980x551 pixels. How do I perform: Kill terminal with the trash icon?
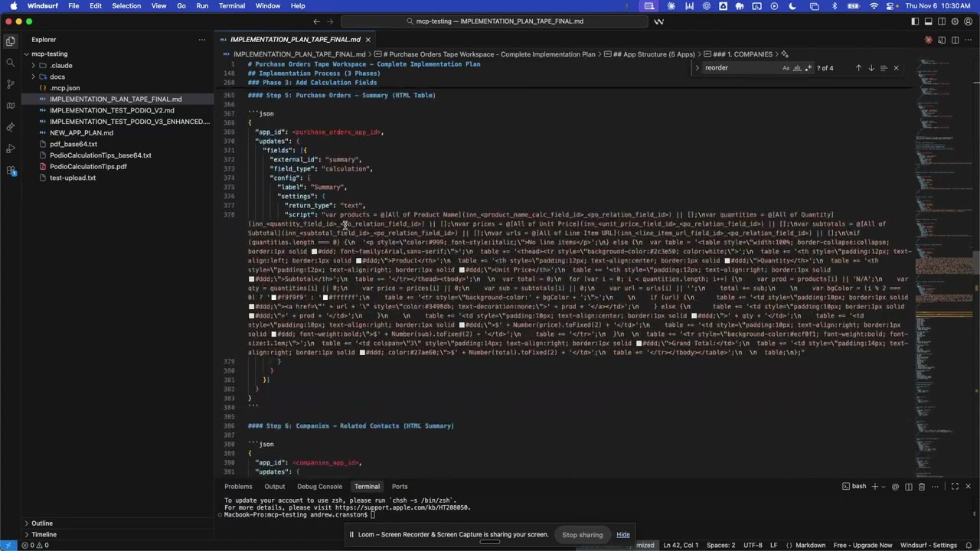point(922,487)
